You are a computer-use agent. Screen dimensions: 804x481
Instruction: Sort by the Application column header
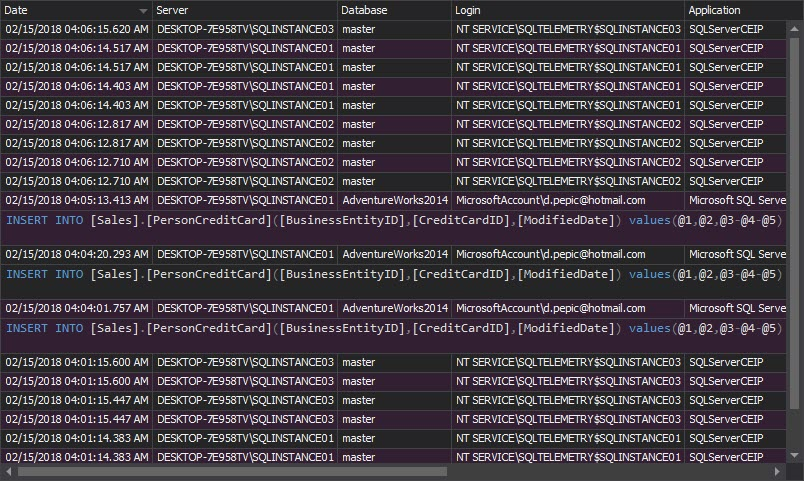735,10
